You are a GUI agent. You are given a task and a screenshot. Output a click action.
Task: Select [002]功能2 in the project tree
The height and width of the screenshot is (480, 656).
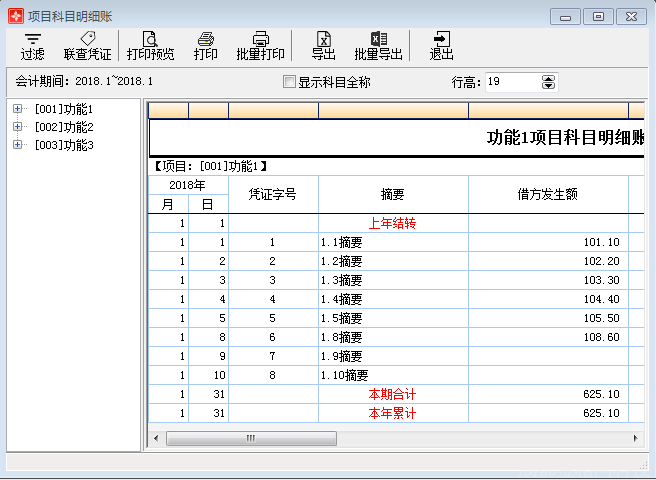click(64, 127)
